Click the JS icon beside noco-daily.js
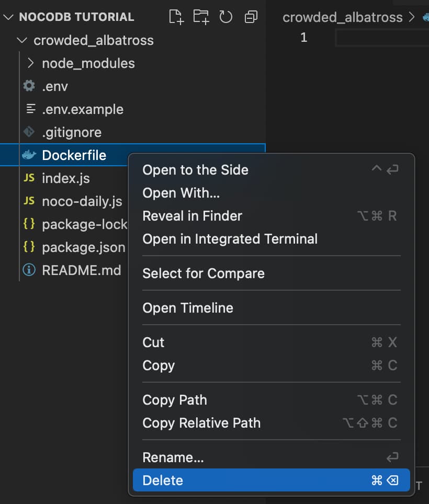This screenshot has height=504, width=429. (29, 201)
